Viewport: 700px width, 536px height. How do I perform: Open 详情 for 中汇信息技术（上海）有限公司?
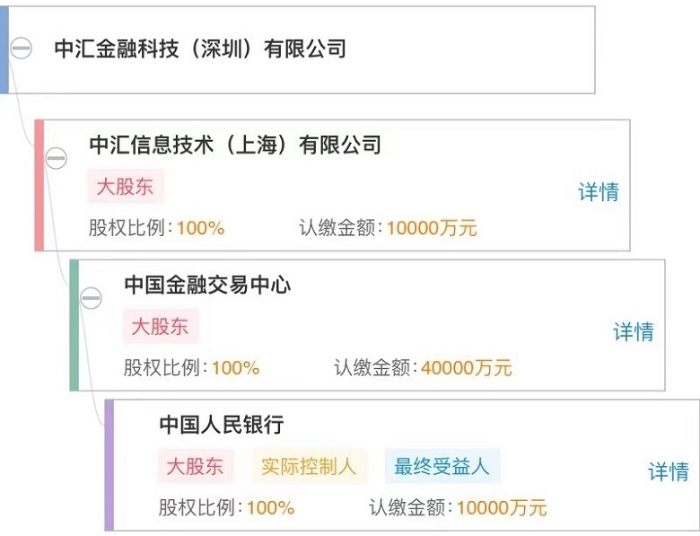(599, 192)
